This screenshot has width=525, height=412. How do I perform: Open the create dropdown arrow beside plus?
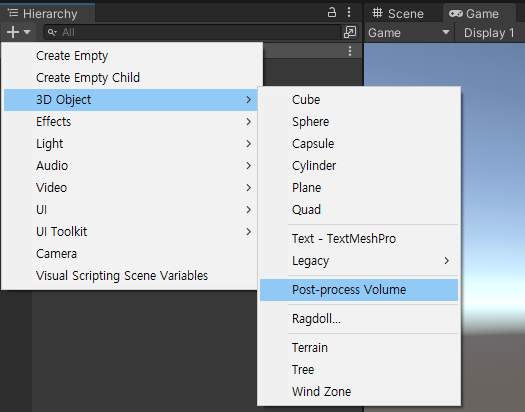coord(27,32)
